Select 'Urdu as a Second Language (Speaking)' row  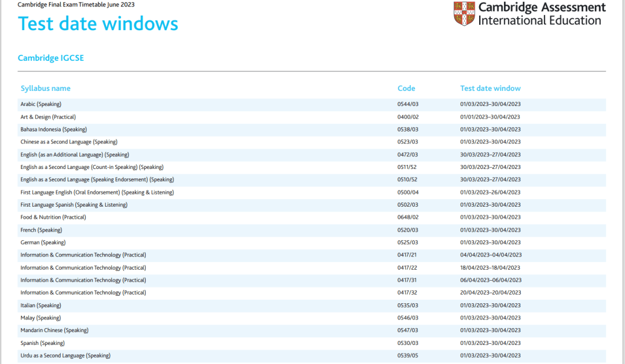coord(65,355)
